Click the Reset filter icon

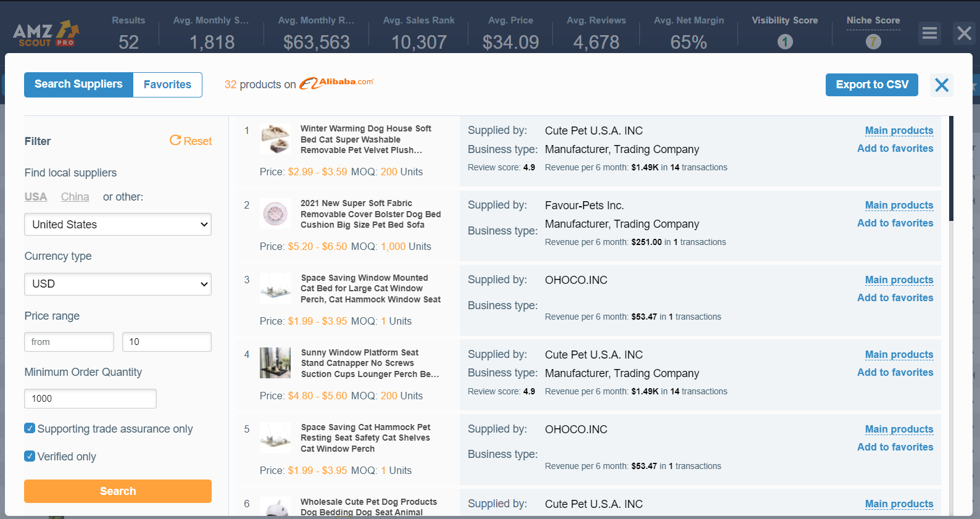tap(176, 141)
